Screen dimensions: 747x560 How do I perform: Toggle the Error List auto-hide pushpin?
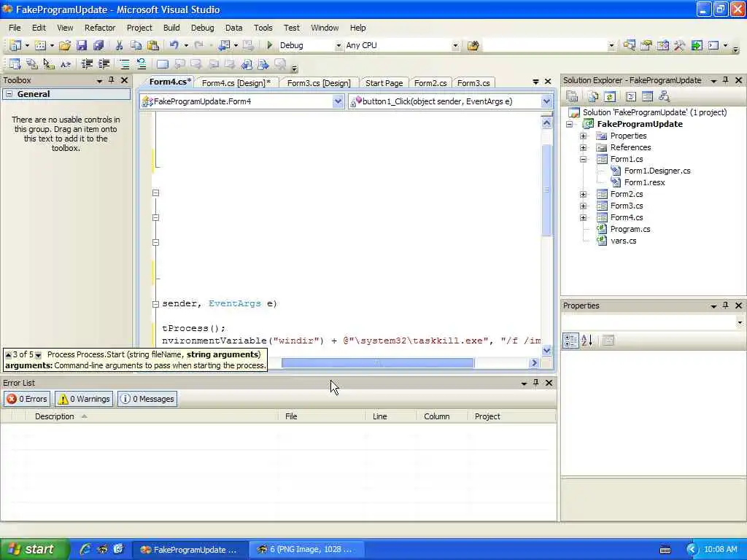[536, 382]
